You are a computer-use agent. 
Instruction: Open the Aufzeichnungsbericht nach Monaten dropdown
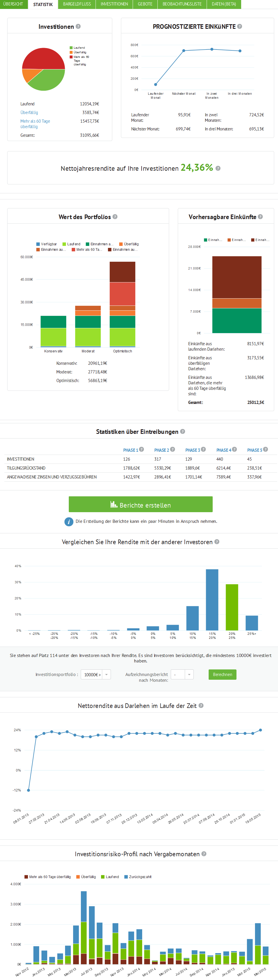point(182,675)
